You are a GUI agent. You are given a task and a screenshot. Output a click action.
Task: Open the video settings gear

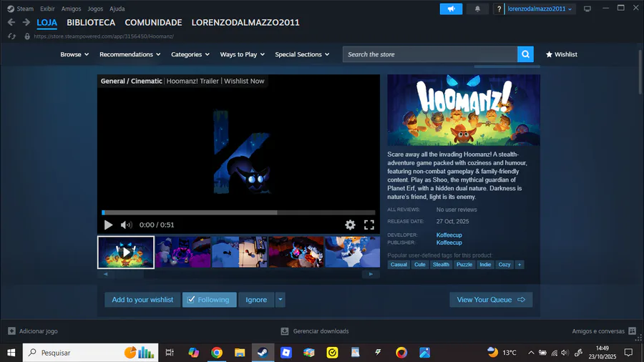click(350, 225)
